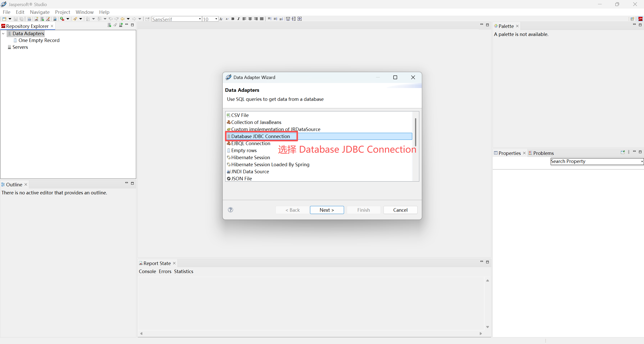Click Create Data Adapter icon in Repository Explorer
644x344 pixels.
pos(109,25)
